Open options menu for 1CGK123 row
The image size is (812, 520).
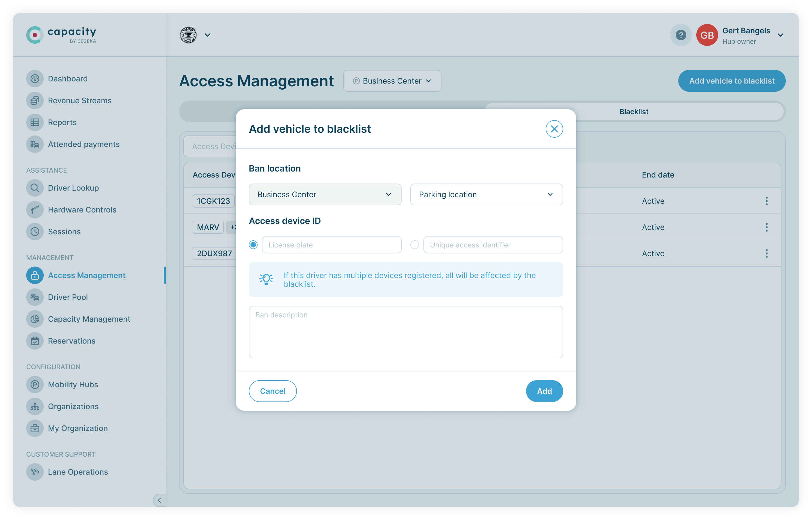coord(766,201)
